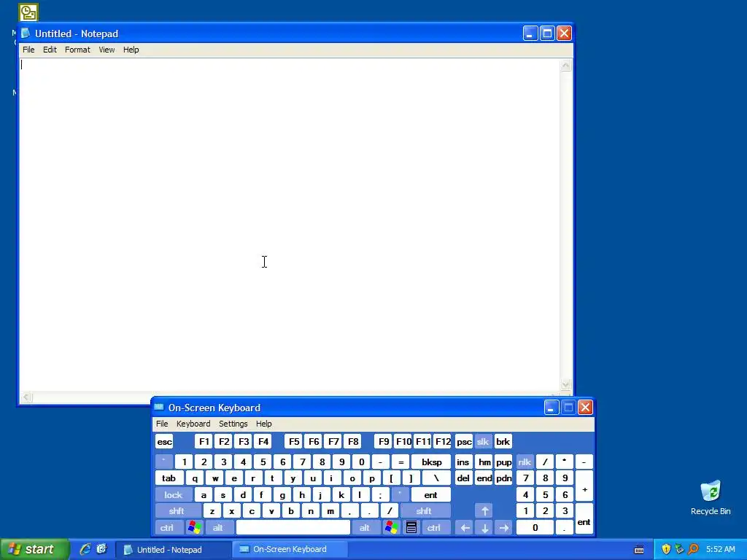Click the right arrow key on the keyboard
This screenshot has width=747, height=560.
504,528
